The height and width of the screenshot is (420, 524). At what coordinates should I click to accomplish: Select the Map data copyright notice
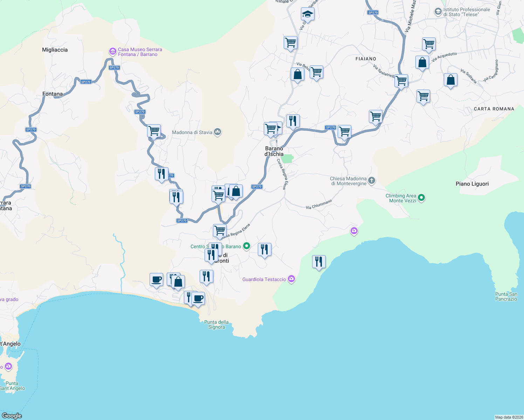tap(505, 417)
